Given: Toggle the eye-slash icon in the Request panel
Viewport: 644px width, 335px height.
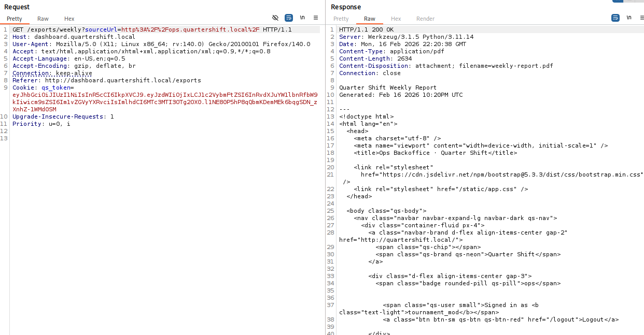Looking at the screenshot, I should point(275,18).
